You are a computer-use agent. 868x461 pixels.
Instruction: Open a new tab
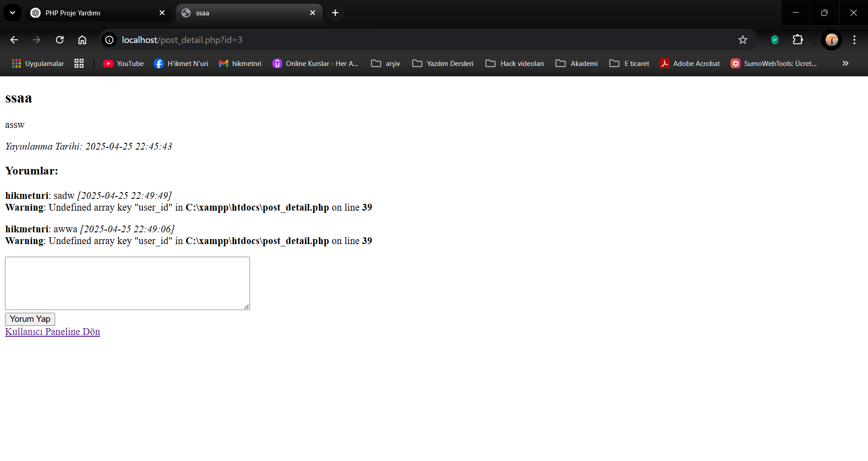click(335, 13)
